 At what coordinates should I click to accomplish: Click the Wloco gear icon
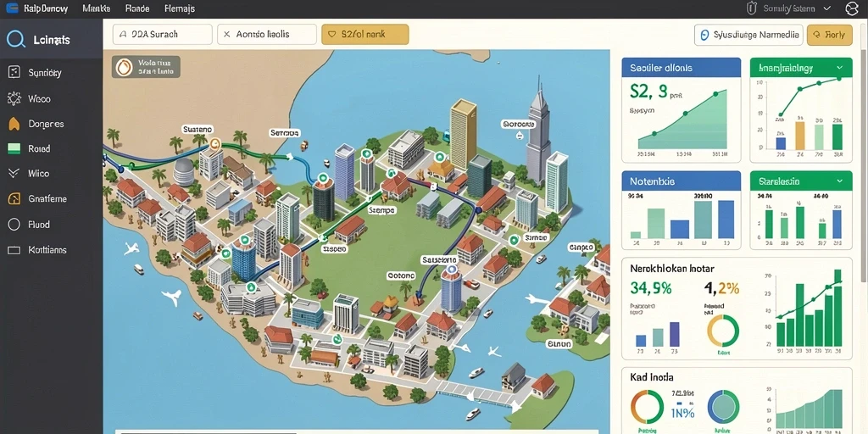[x=14, y=98]
